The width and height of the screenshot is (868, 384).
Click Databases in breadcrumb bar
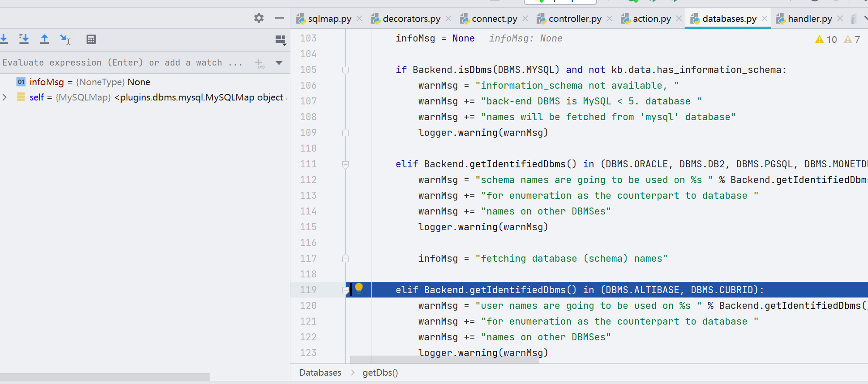[x=320, y=373]
